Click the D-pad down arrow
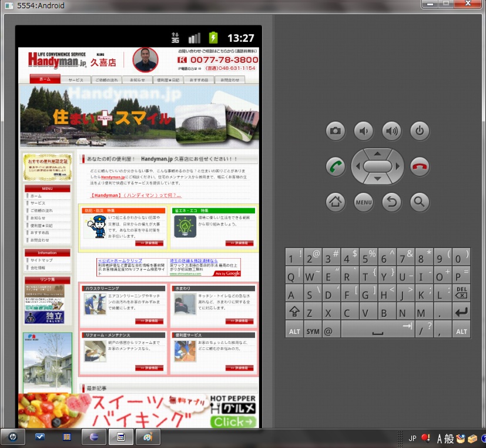The height and width of the screenshot is (448, 486). pos(377,179)
